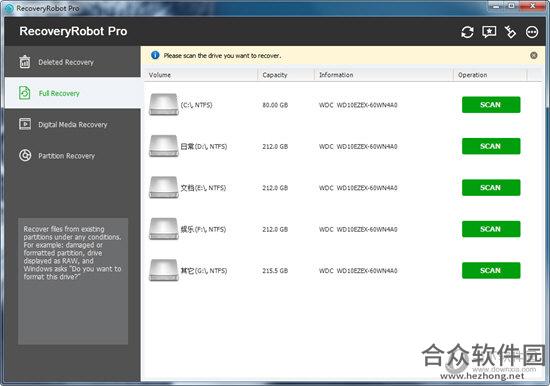The width and height of the screenshot is (550, 386).
Task: Click the (D:\, NTFS) volume label
Action: tap(204, 146)
